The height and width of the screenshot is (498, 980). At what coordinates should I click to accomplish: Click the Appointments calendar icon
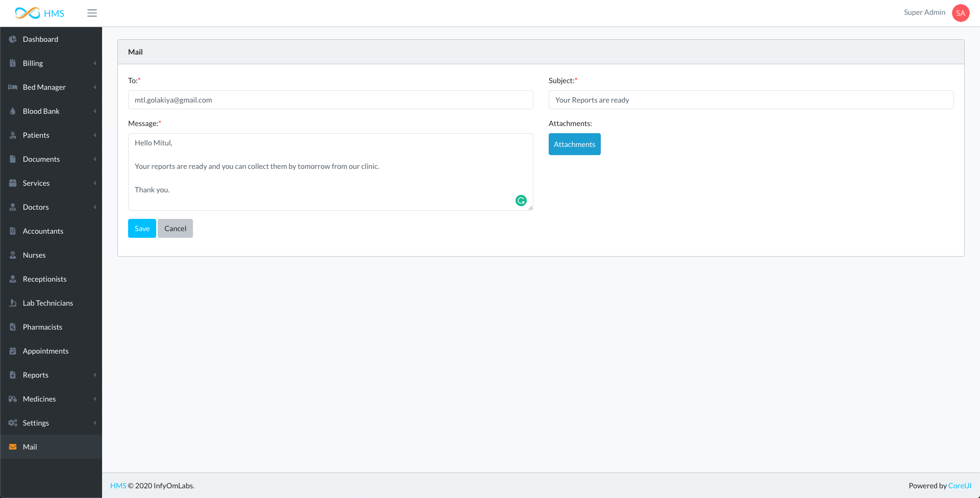click(13, 351)
